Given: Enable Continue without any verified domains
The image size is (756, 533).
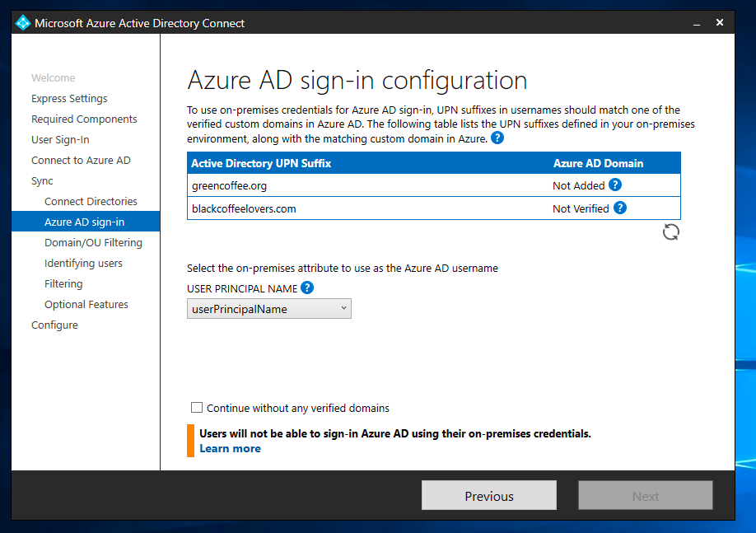Looking at the screenshot, I should [197, 408].
